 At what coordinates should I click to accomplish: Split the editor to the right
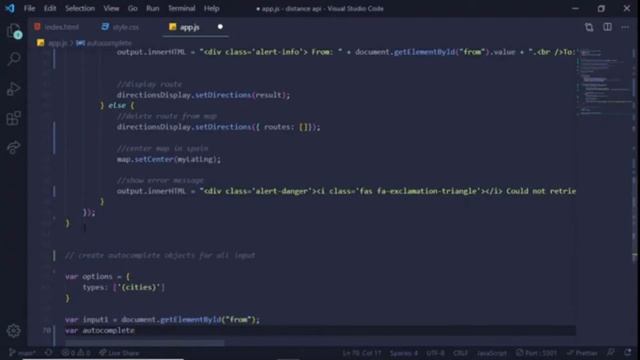[x=607, y=27]
